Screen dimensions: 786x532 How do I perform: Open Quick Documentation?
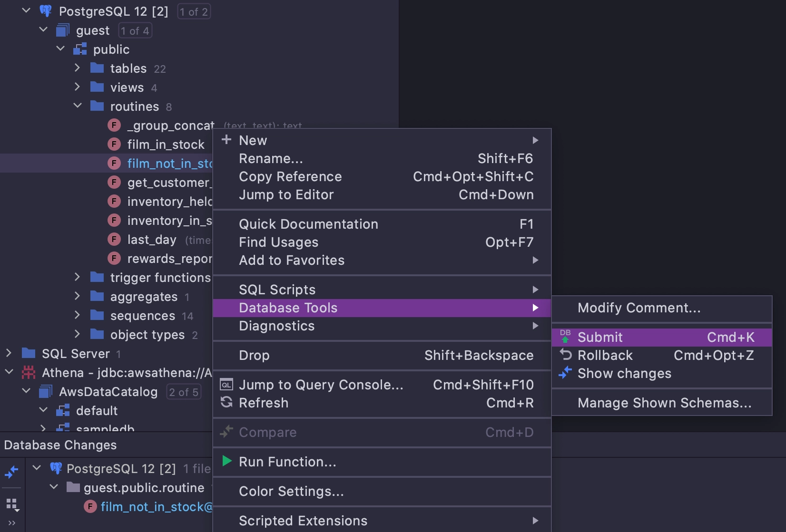382,224
